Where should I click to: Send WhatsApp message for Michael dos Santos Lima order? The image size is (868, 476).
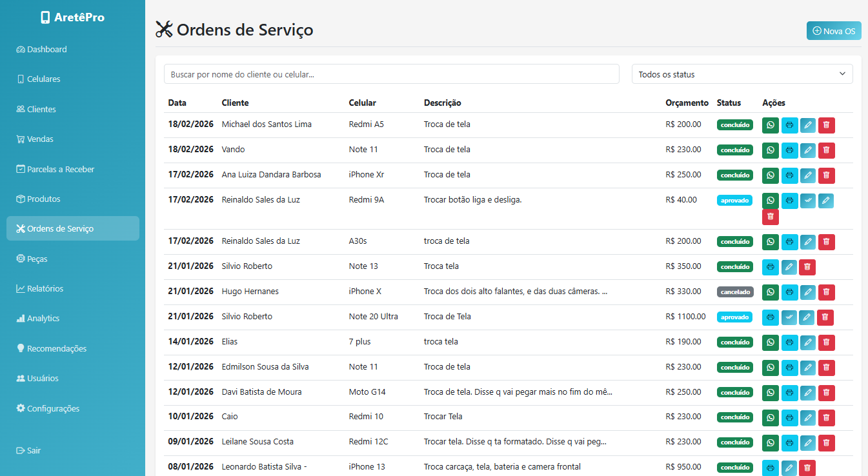pos(770,125)
